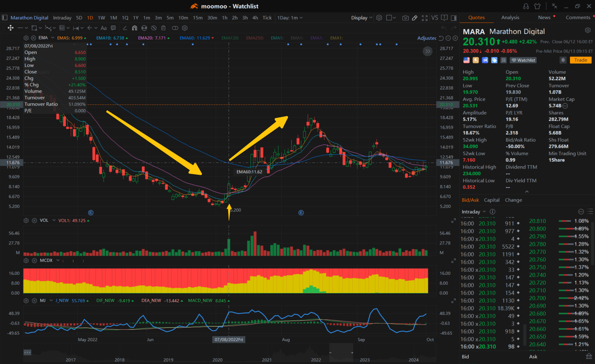595x364 pixels.
Task: Click the overlapping circles drawing icon
Action: point(175,28)
